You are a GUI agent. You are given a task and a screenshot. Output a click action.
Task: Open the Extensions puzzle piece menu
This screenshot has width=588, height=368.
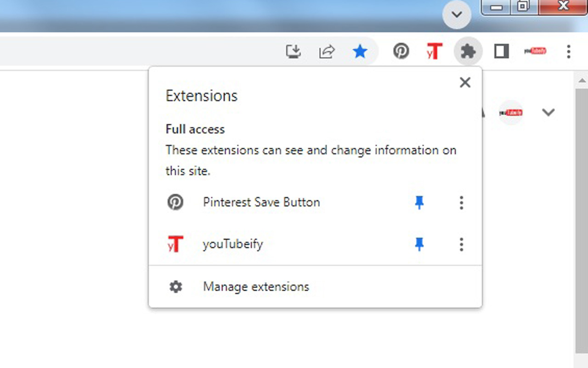click(468, 51)
